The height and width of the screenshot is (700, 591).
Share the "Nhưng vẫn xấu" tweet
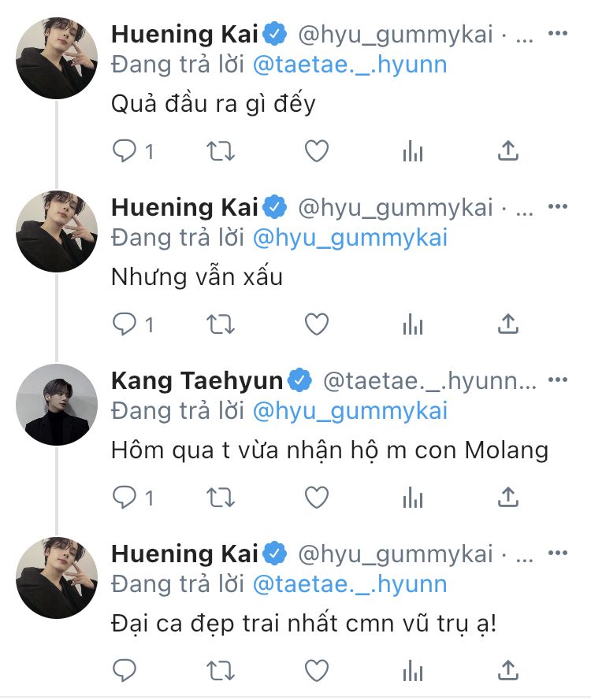[509, 324]
